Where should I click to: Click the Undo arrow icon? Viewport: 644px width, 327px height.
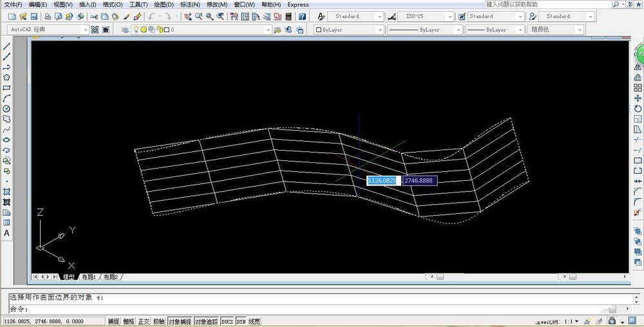click(x=152, y=16)
